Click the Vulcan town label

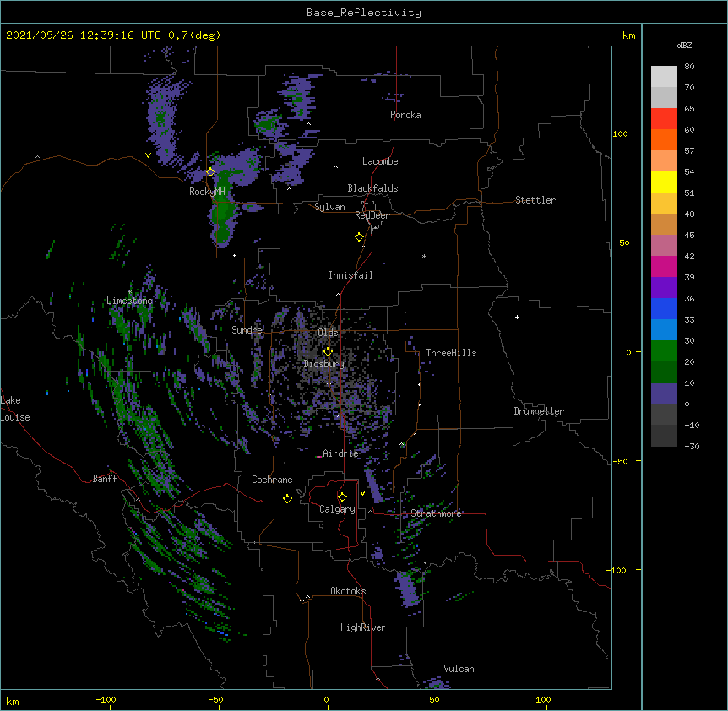[459, 669]
